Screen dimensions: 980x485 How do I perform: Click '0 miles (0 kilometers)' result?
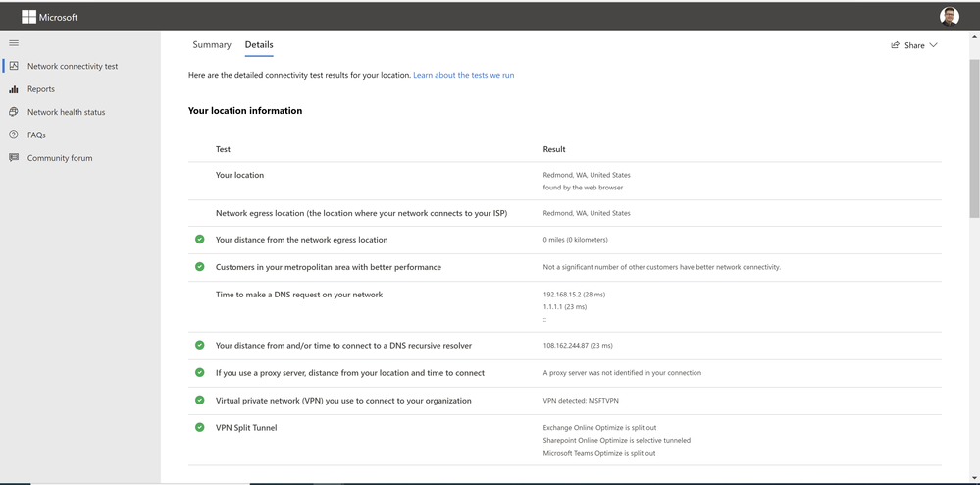(x=575, y=240)
